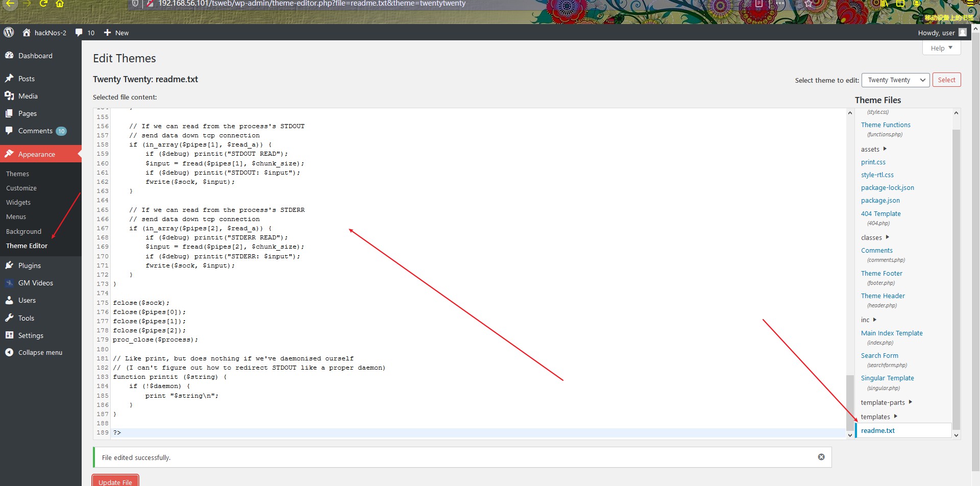Click browser back arrow
Image resolution: width=980 pixels, height=486 pixels.
pos(10,4)
